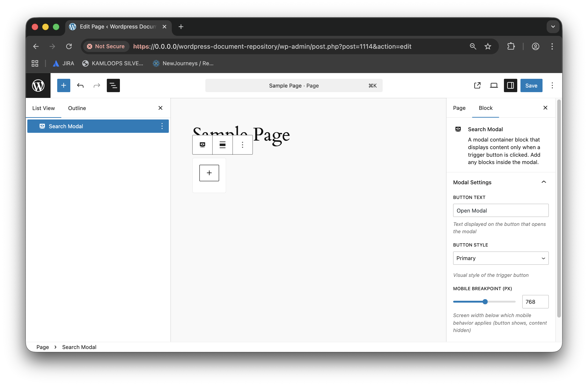Bookmark this page with the star icon
588x386 pixels.
(487, 46)
